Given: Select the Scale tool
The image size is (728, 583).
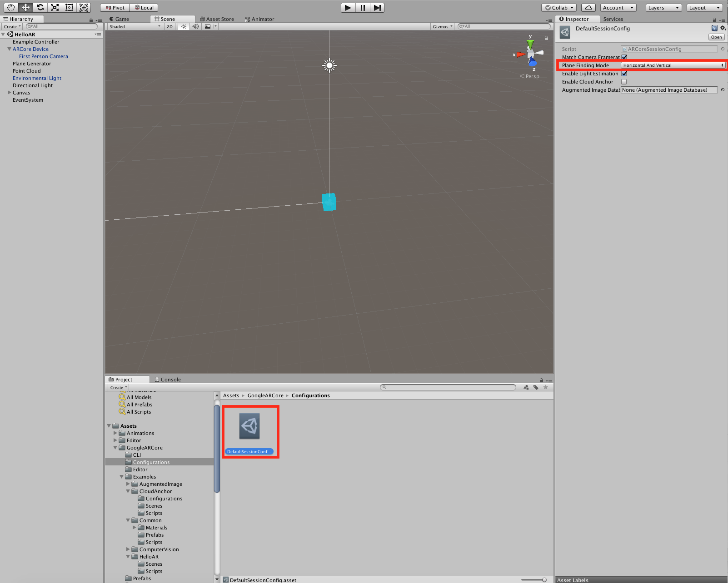Looking at the screenshot, I should click(x=55, y=8).
